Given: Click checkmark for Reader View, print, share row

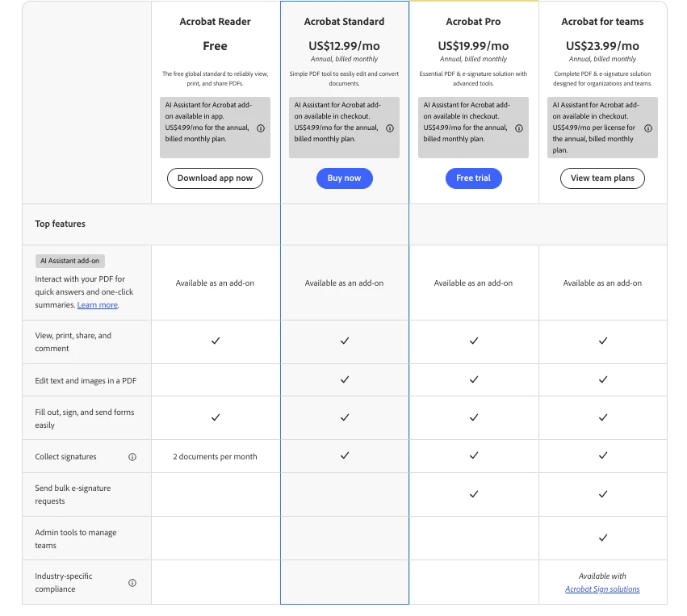Looking at the screenshot, I should [x=216, y=341].
